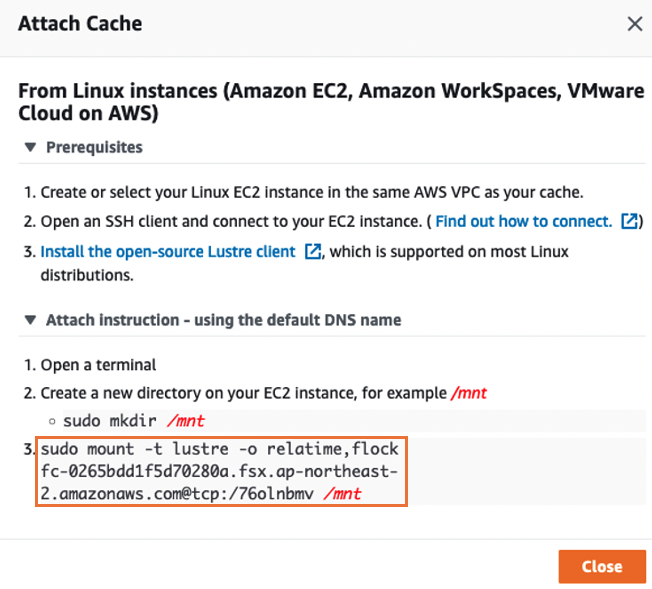Collapse the Prerequisites section triangle

30,147
